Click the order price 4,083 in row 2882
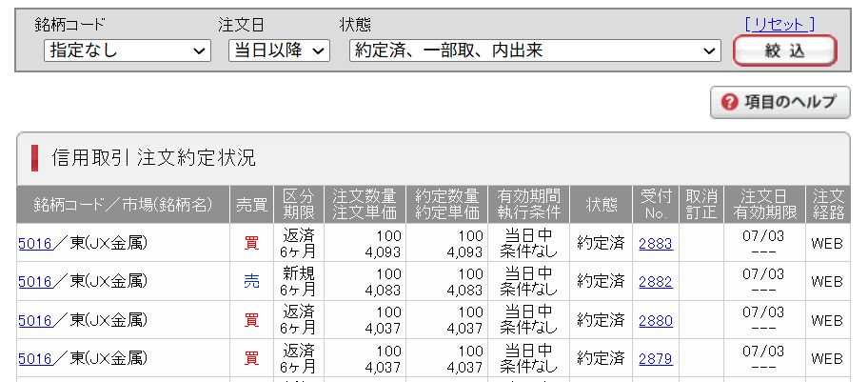The height and width of the screenshot is (382, 868). pyautogui.click(x=383, y=290)
